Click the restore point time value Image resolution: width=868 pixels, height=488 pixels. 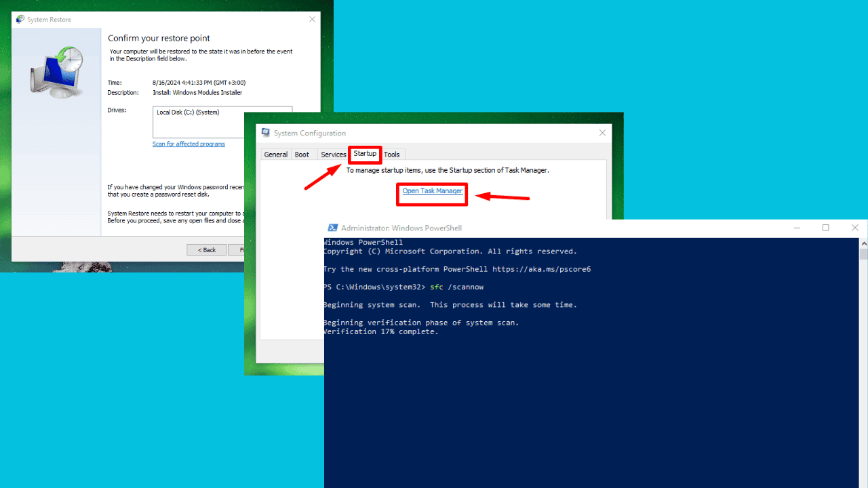pyautogui.click(x=199, y=83)
